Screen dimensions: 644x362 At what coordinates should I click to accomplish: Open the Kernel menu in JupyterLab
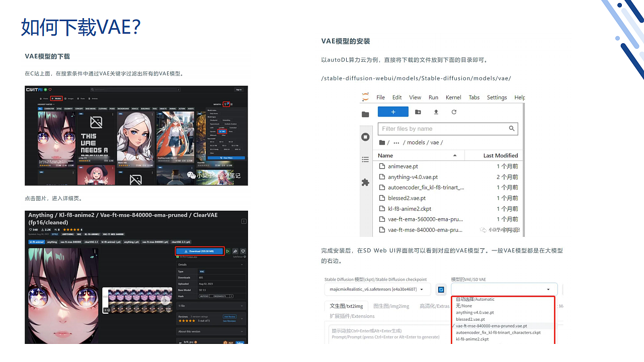tap(453, 98)
